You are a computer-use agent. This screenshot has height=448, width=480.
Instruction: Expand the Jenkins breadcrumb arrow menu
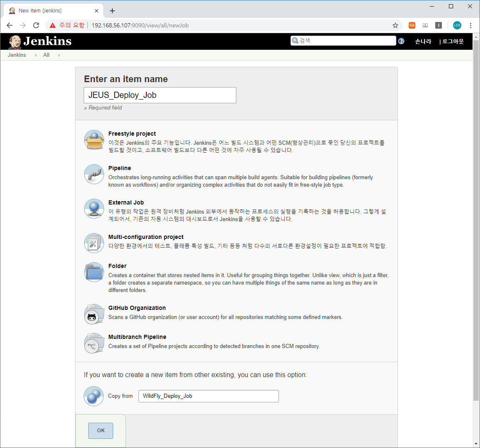tap(36, 55)
